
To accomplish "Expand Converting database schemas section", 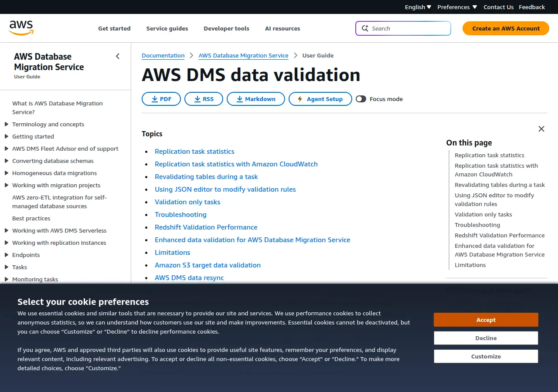I will point(7,161).
